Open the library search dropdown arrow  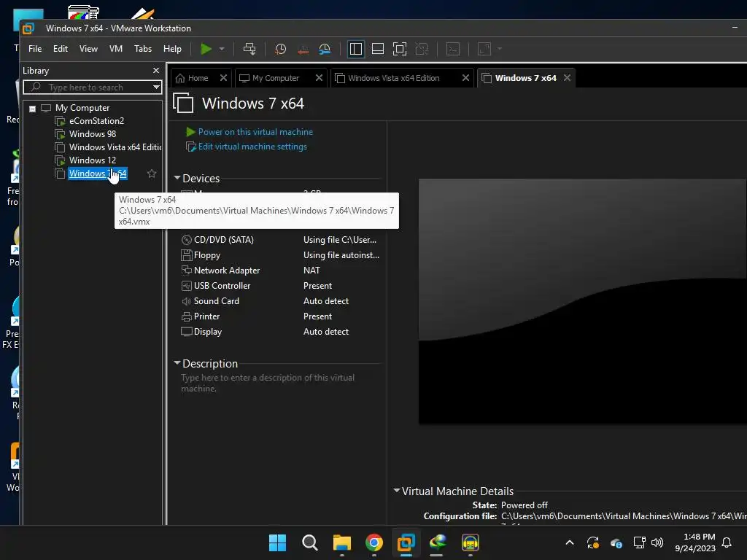click(156, 87)
